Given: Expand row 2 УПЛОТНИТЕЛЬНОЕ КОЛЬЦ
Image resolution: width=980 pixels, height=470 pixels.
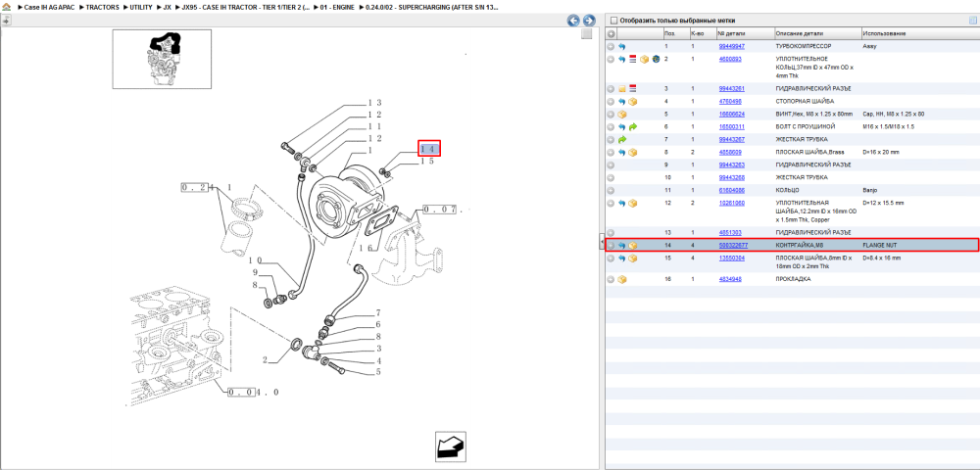Looking at the screenshot, I should 611,60.
